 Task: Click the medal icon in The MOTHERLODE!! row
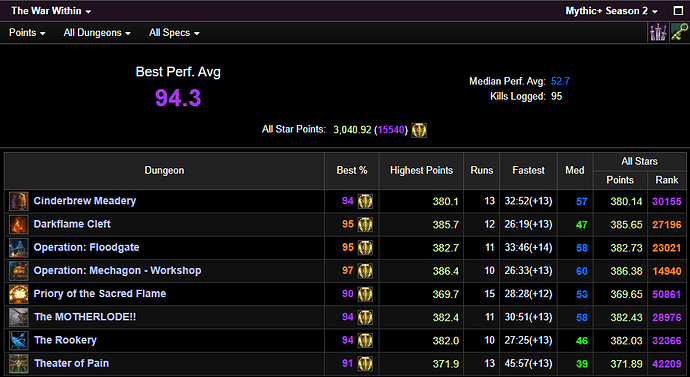(x=365, y=317)
